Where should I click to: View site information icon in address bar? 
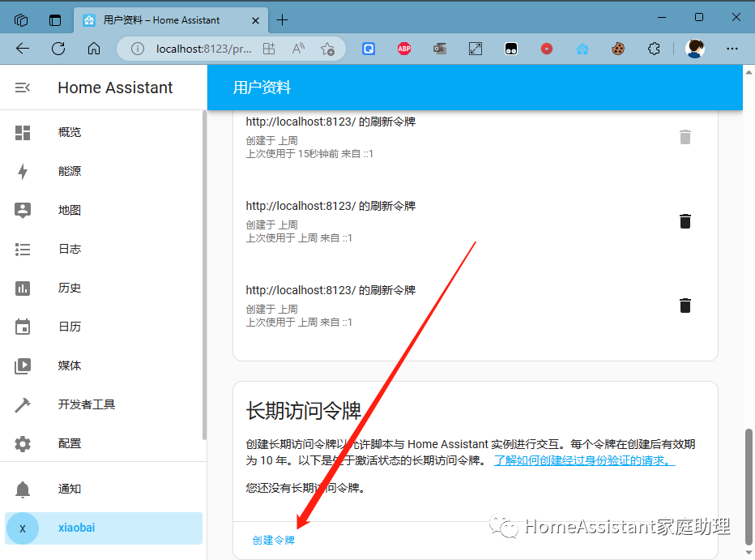click(137, 49)
